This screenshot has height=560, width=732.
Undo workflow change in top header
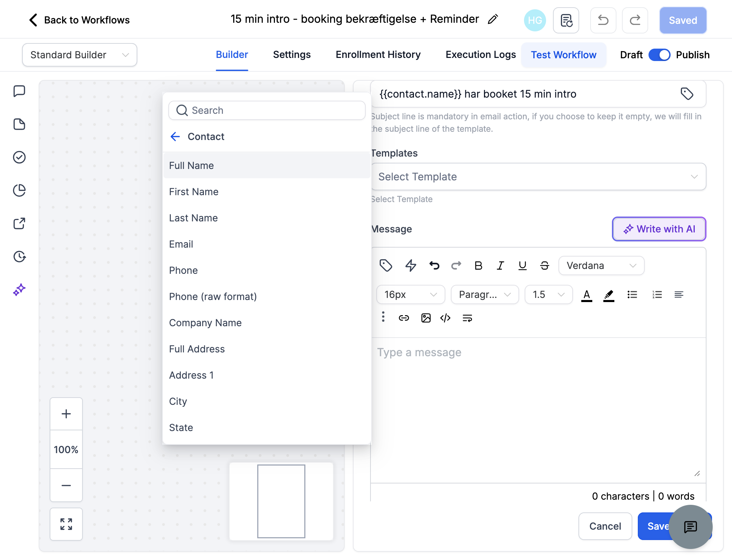(x=603, y=20)
